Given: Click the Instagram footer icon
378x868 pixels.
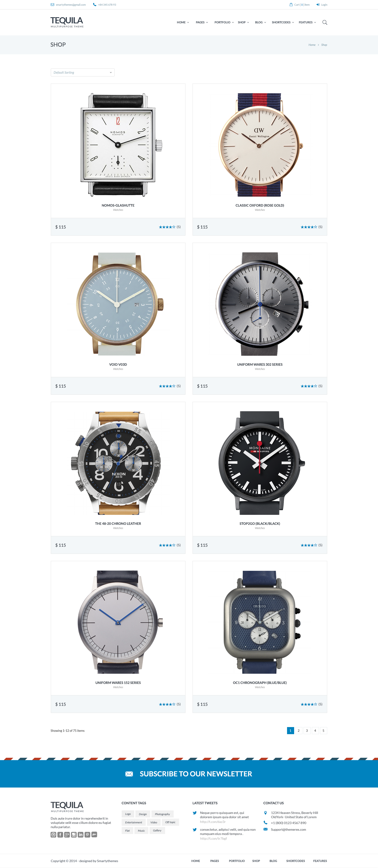Looking at the screenshot, I should (x=73, y=834).
